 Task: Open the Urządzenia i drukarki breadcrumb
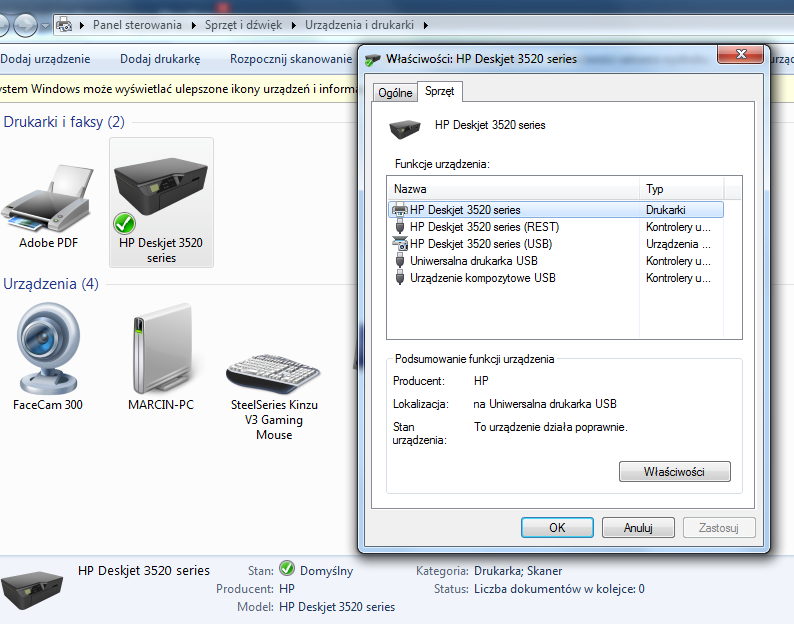click(359, 25)
